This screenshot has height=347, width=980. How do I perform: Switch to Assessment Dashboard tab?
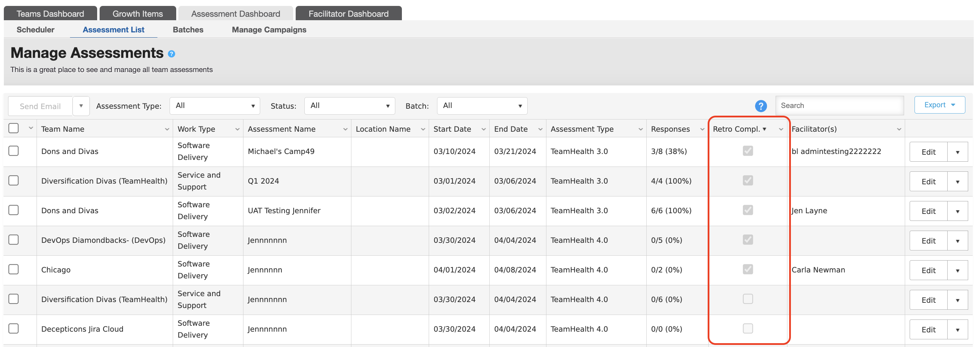pyautogui.click(x=235, y=13)
